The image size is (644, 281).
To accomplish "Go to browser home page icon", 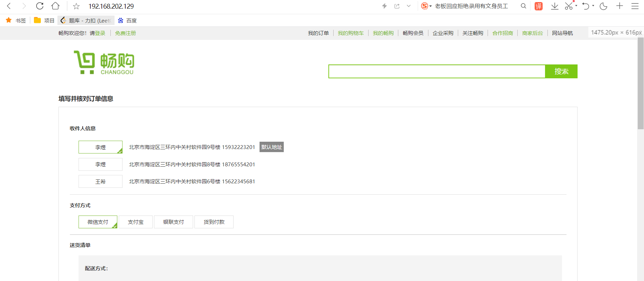I will click(x=55, y=6).
